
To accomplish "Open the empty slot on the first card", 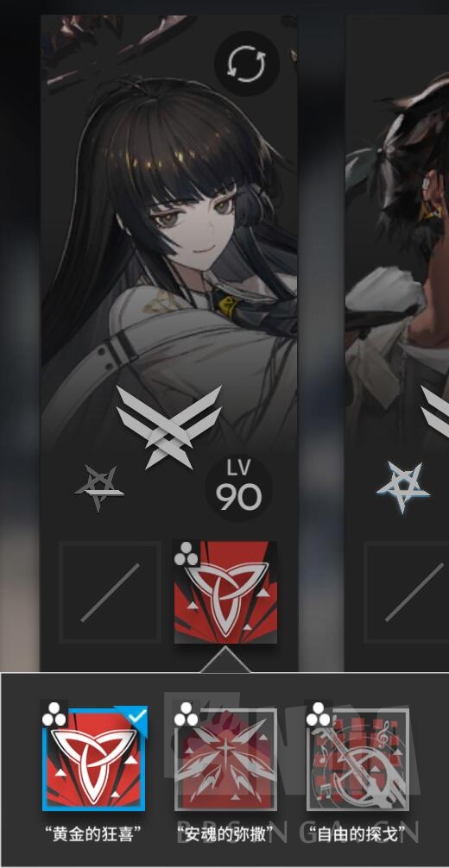I will (111, 592).
